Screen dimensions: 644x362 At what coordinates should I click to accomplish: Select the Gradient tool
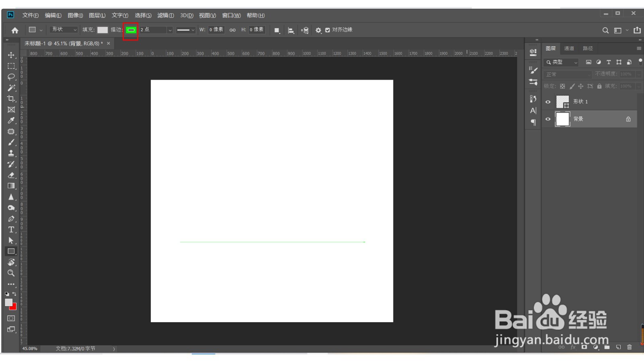point(11,186)
